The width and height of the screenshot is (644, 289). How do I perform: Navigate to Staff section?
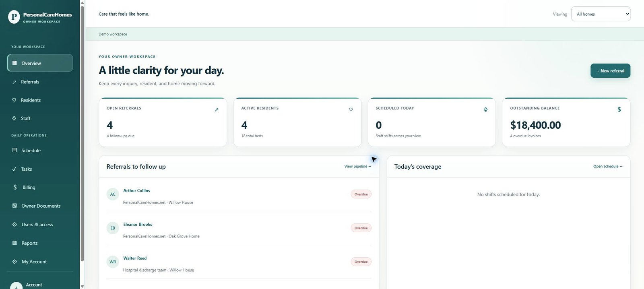tap(40, 118)
